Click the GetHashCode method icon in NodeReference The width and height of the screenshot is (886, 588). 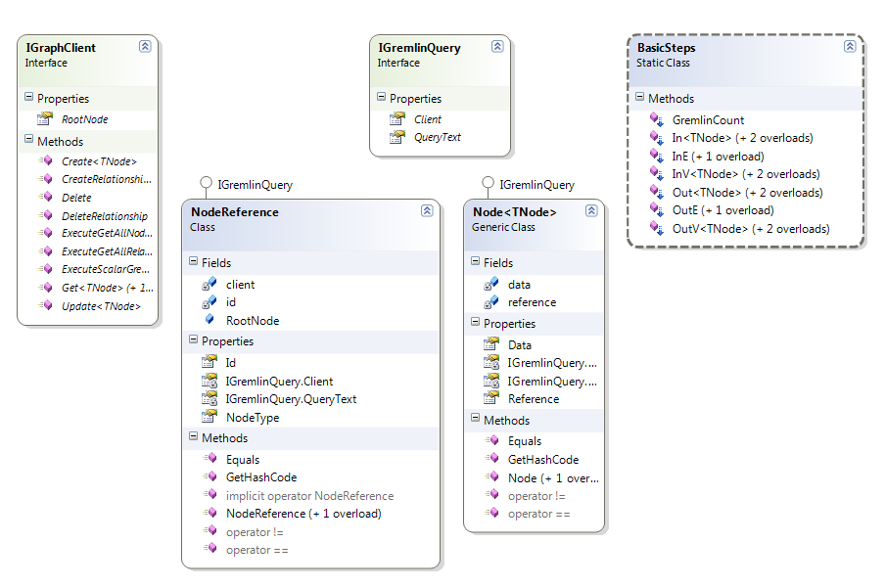click(209, 477)
